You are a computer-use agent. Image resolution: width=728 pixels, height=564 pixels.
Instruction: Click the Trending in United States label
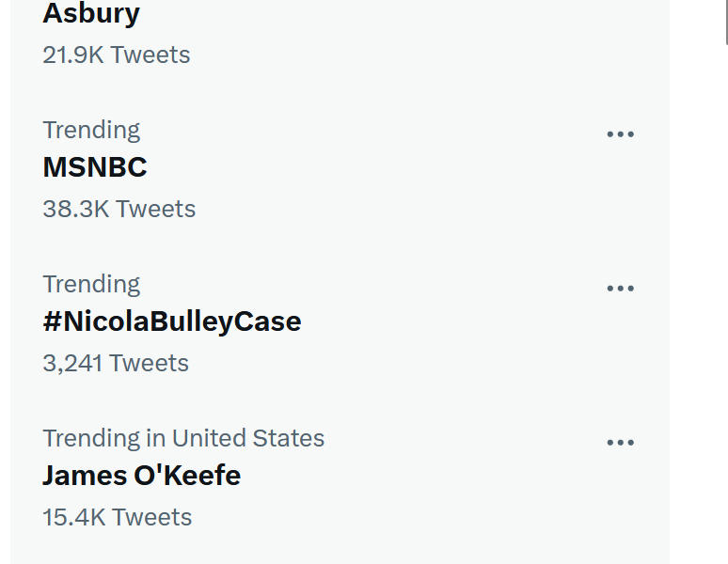click(183, 438)
